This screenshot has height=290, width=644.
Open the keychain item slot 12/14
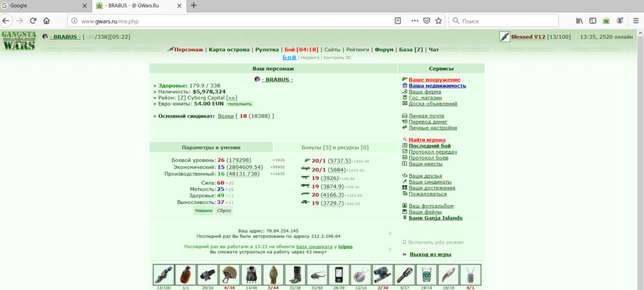(x=361, y=274)
